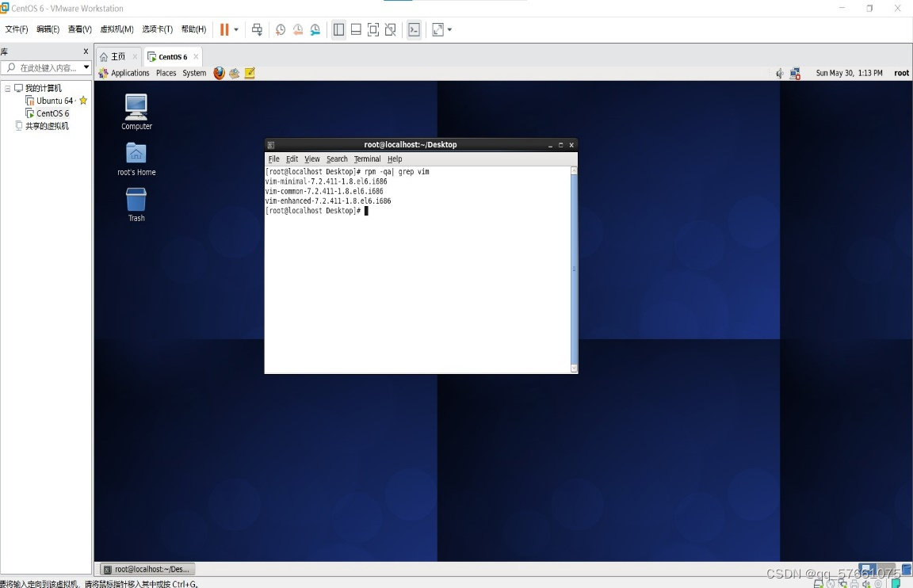This screenshot has height=588, width=913.
Task: Toggle the library sidebar visibility
Action: (339, 29)
